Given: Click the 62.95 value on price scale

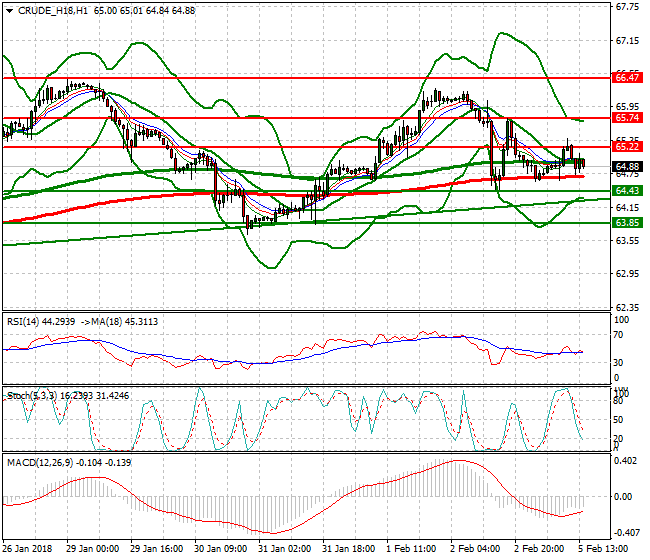Looking at the screenshot, I should point(628,273).
